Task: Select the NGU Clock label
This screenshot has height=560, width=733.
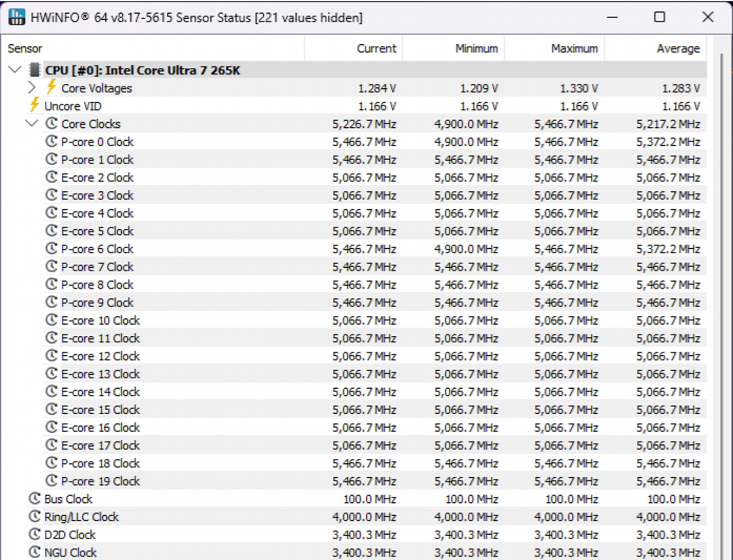Action: 70,553
